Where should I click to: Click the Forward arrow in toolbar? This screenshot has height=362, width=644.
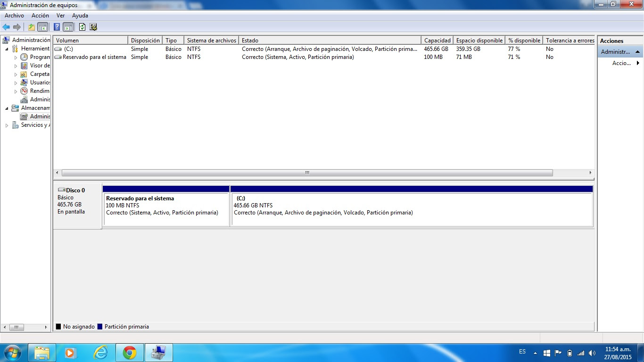(x=17, y=27)
